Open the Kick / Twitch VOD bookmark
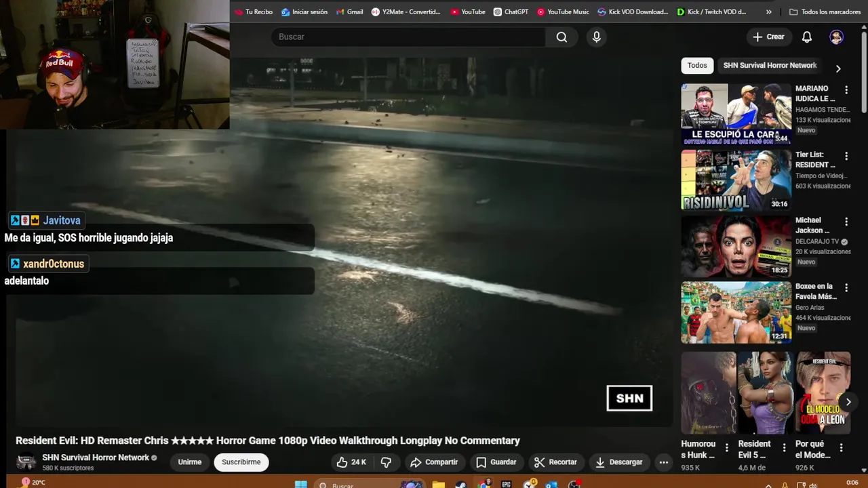This screenshot has width=868, height=488. 712,12
